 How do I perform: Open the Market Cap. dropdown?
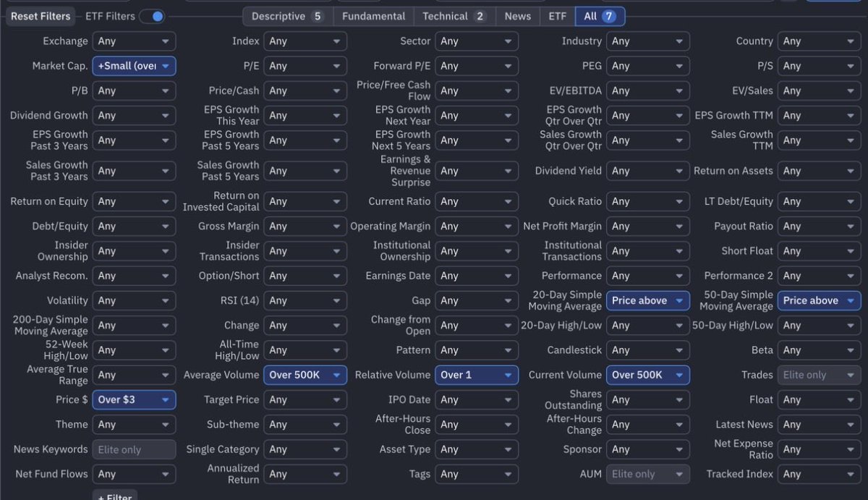tap(134, 66)
